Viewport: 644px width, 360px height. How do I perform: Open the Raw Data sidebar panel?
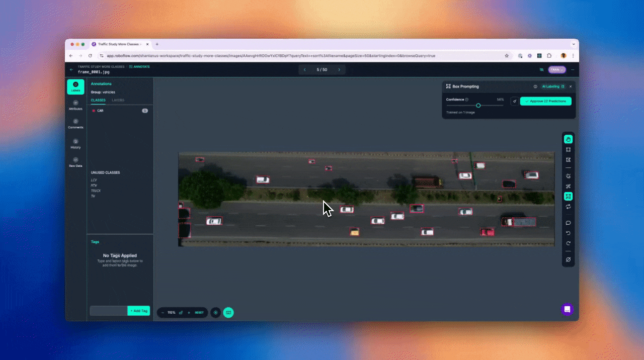tap(75, 162)
